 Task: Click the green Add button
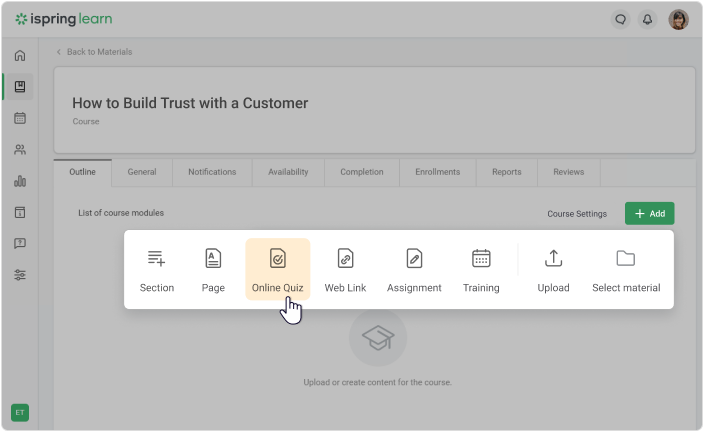point(650,213)
